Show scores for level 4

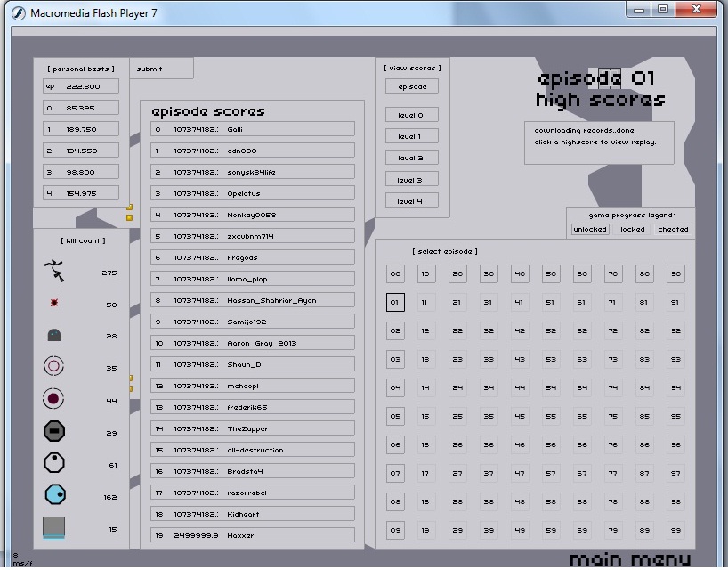411,201
